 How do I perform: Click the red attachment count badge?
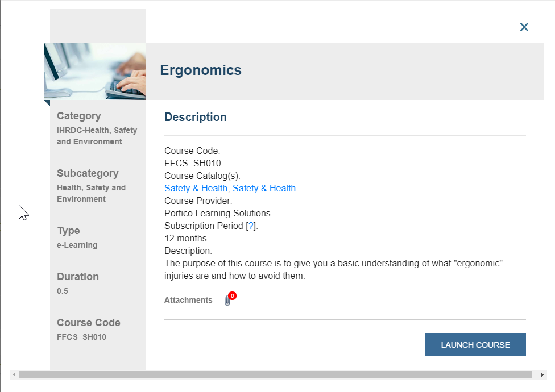pyautogui.click(x=232, y=296)
